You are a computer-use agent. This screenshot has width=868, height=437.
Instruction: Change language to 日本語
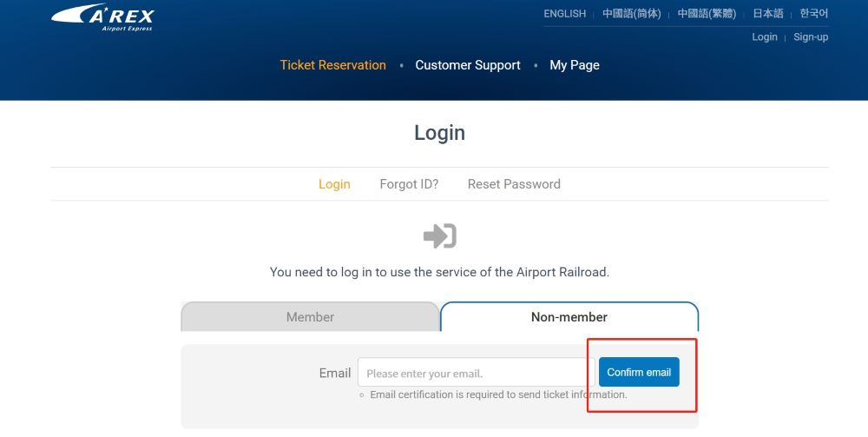point(767,14)
